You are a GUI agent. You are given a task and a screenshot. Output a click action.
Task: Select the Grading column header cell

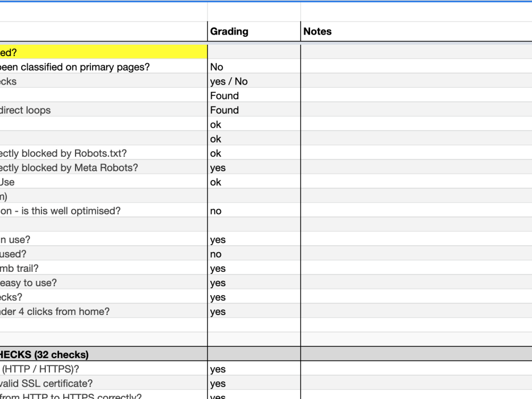pyautogui.click(x=254, y=31)
